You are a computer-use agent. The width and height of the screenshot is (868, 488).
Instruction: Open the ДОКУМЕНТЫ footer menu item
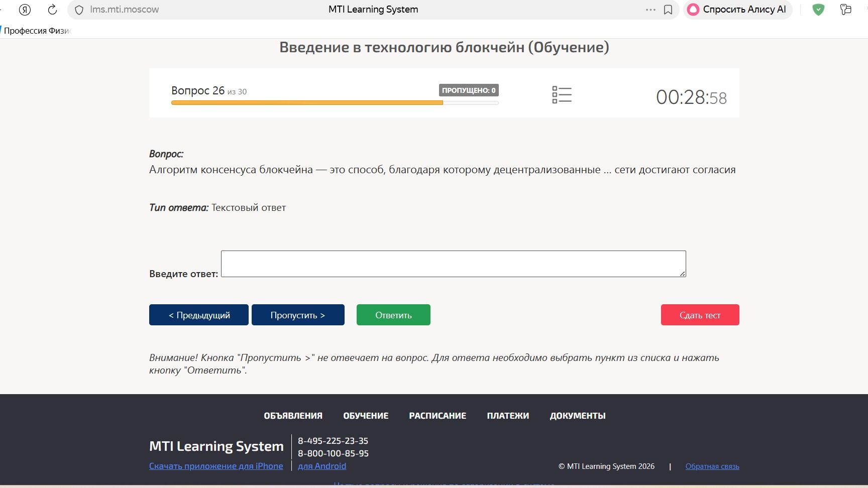[578, 416]
